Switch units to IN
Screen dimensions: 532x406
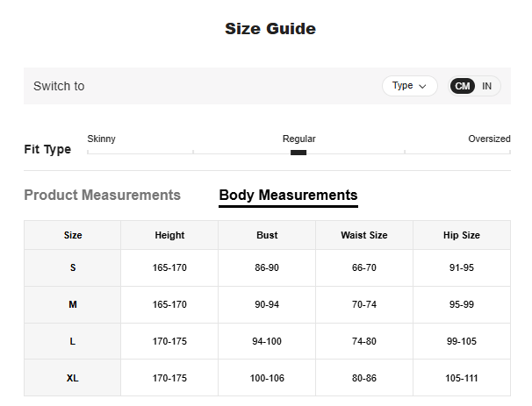click(486, 86)
